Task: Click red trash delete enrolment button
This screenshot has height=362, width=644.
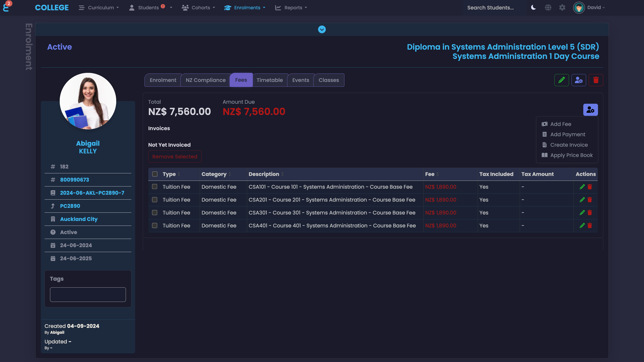Action: pos(596,80)
